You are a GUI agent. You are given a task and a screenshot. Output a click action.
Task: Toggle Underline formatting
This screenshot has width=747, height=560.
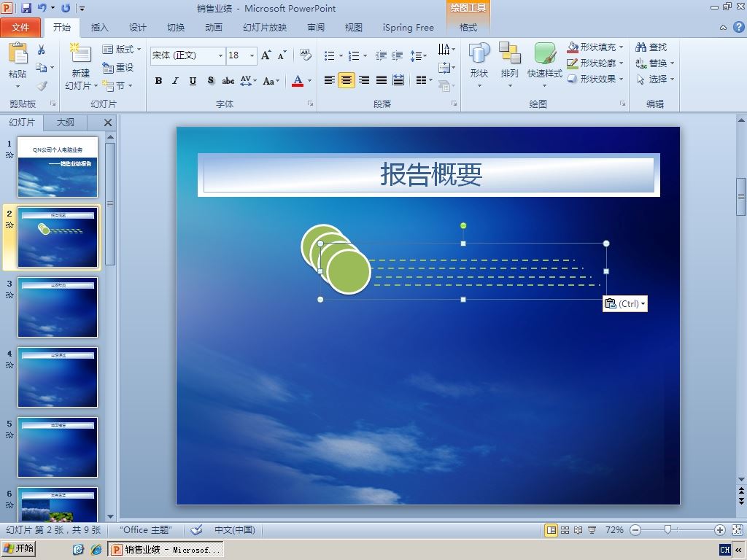(193, 80)
